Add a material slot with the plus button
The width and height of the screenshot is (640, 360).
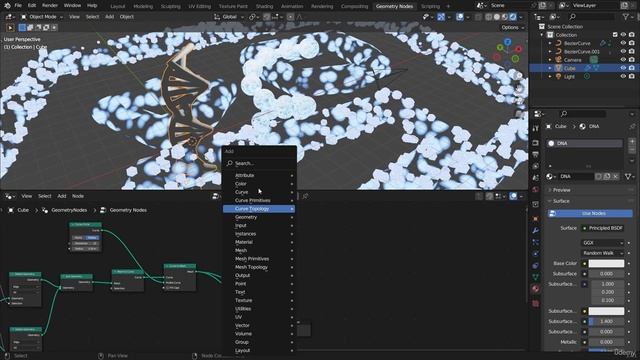[x=632, y=142]
